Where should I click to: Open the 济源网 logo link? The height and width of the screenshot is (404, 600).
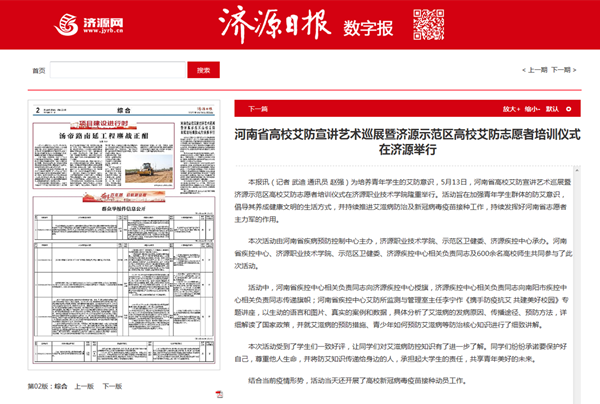89,25
